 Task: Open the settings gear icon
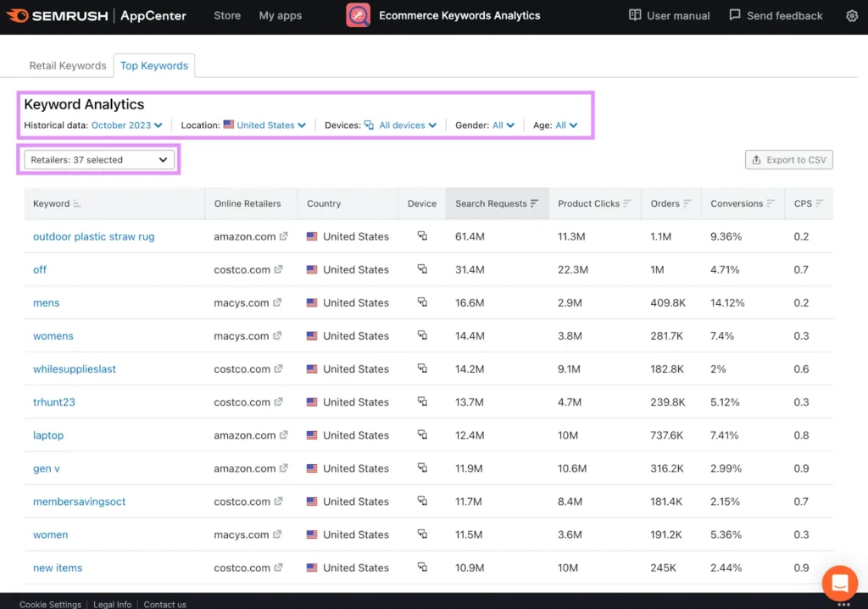click(x=851, y=16)
